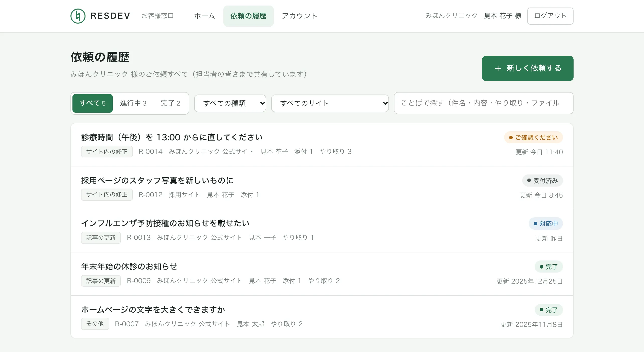Screen dimensions: 644x352
Task: Open request 採用ページのスタッフ写真を新しいものに
Action: [322, 188]
